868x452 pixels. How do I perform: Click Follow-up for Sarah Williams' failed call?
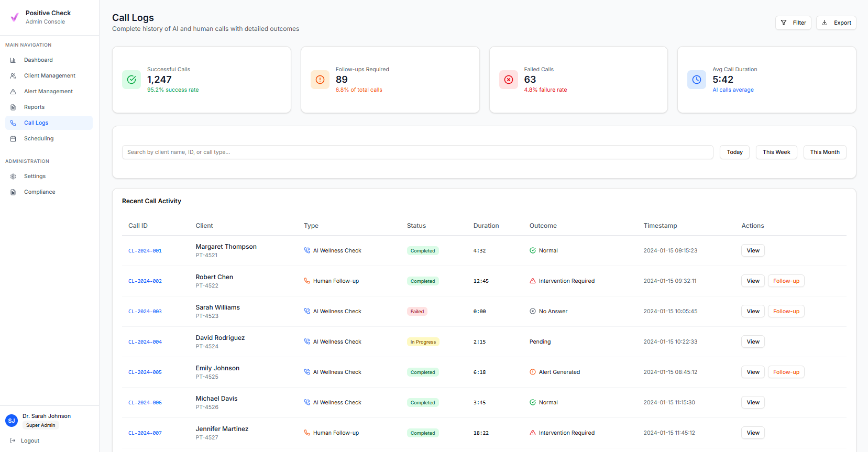pos(786,312)
